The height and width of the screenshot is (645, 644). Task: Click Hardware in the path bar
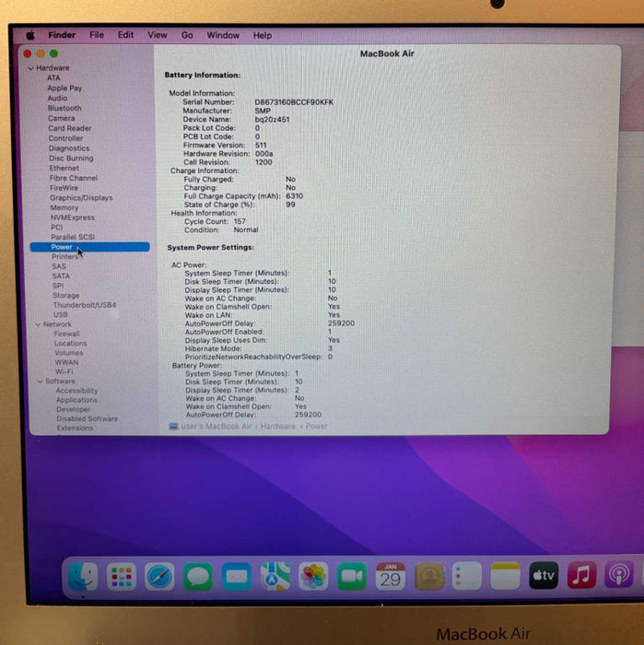tap(278, 426)
